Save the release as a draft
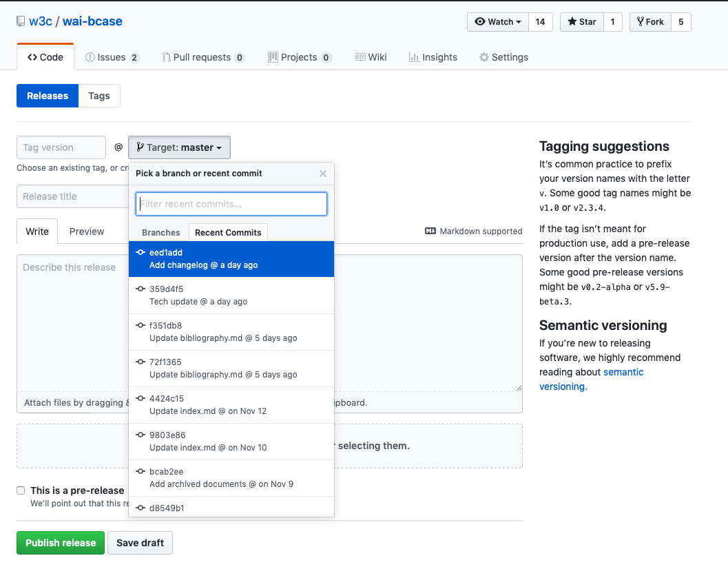Image resolution: width=728 pixels, height=569 pixels. pyautogui.click(x=140, y=543)
